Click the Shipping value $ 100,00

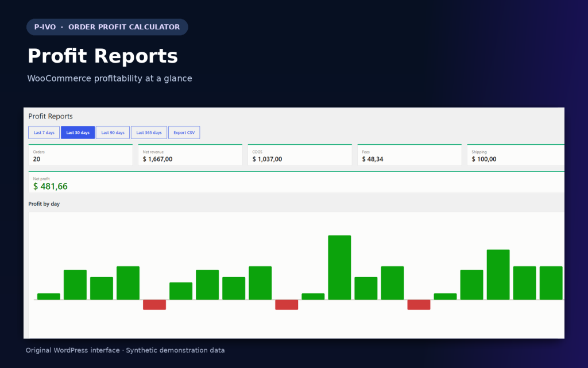(483, 159)
